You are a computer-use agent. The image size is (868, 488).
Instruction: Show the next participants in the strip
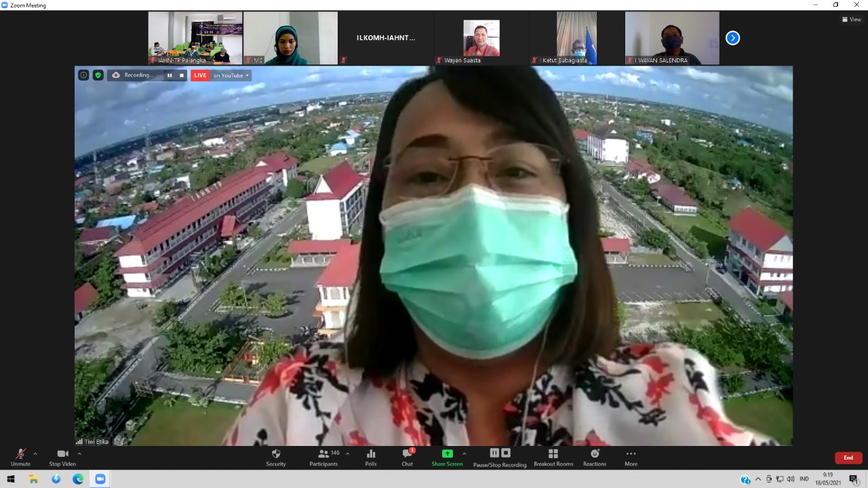point(732,38)
